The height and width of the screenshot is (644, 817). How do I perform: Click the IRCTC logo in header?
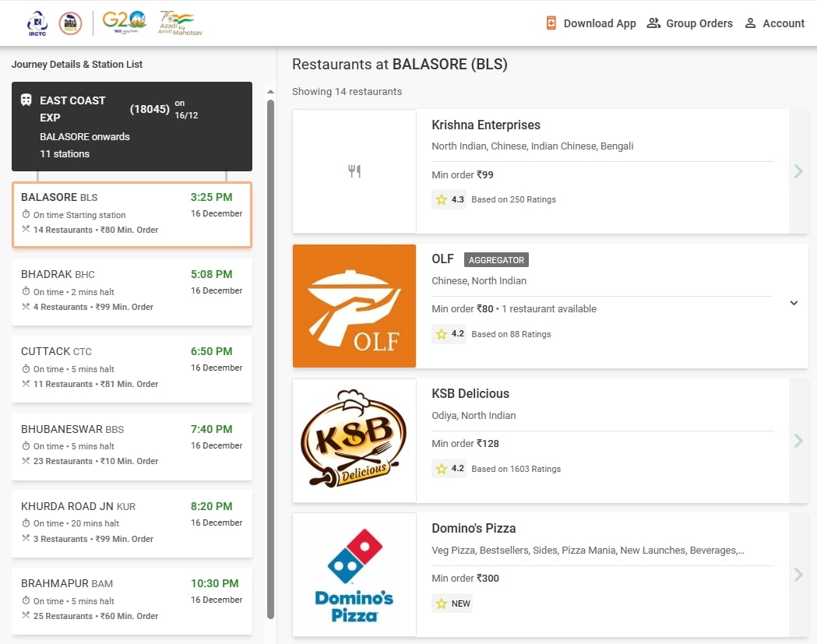(37, 23)
